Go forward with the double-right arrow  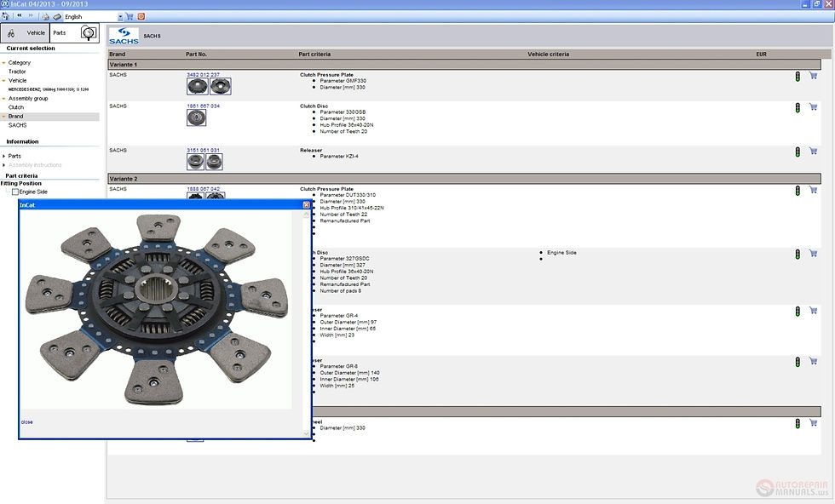[x=31, y=16]
